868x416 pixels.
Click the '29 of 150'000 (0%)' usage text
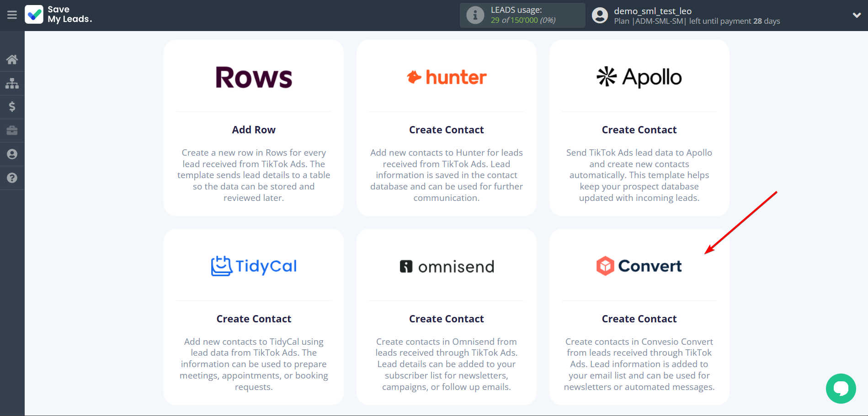click(523, 20)
